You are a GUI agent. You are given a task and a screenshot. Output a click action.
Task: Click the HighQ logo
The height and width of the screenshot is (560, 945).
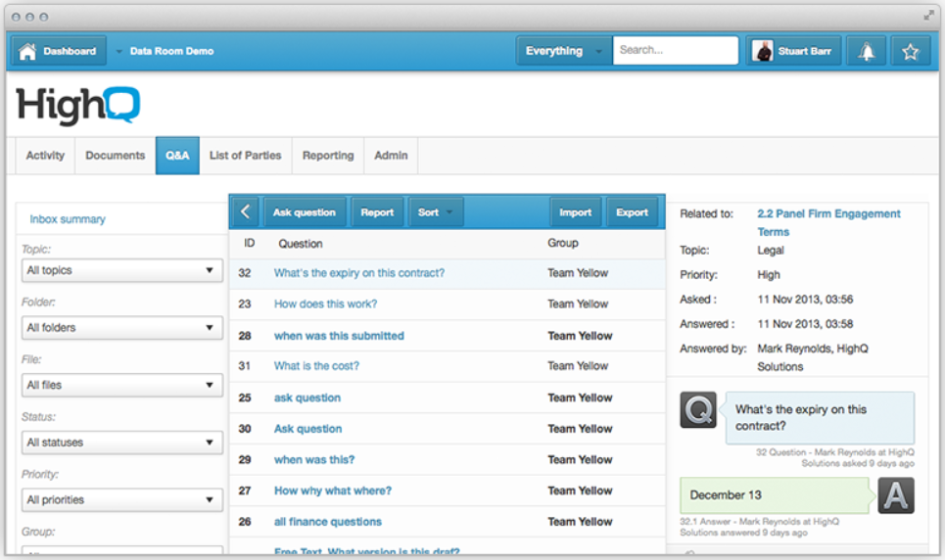click(x=78, y=105)
